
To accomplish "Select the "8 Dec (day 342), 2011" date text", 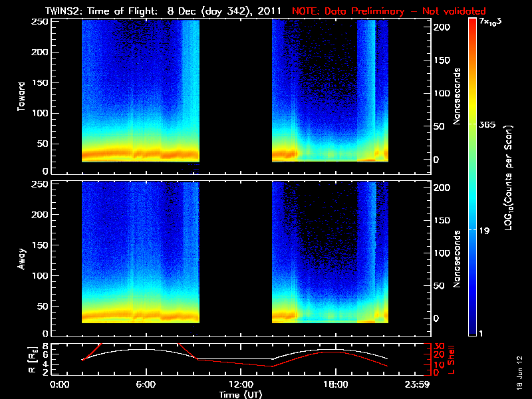I will point(224,11).
